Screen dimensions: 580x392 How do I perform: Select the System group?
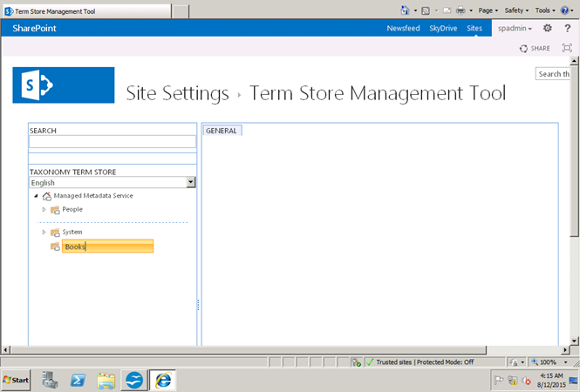pyautogui.click(x=72, y=232)
